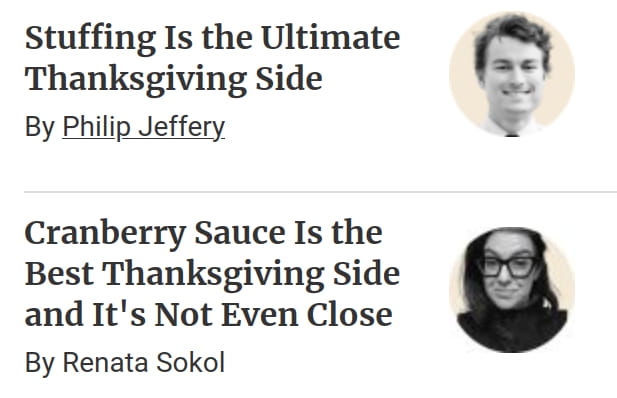Click the word "Ultimate" in first headline

click(331, 37)
